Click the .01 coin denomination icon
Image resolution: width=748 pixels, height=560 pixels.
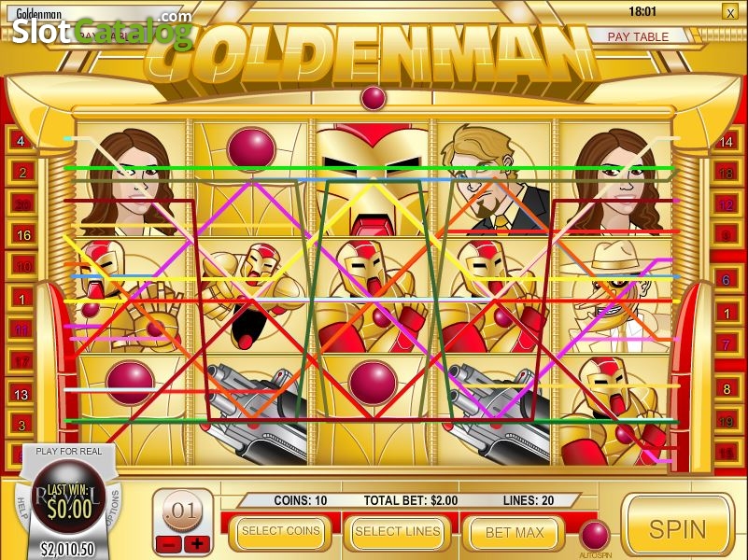click(182, 511)
